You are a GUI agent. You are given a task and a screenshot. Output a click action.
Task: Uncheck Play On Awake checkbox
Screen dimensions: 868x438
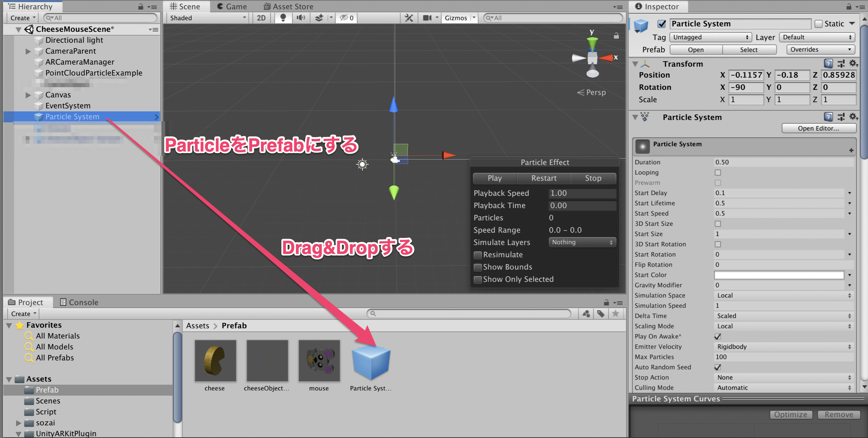coord(718,336)
